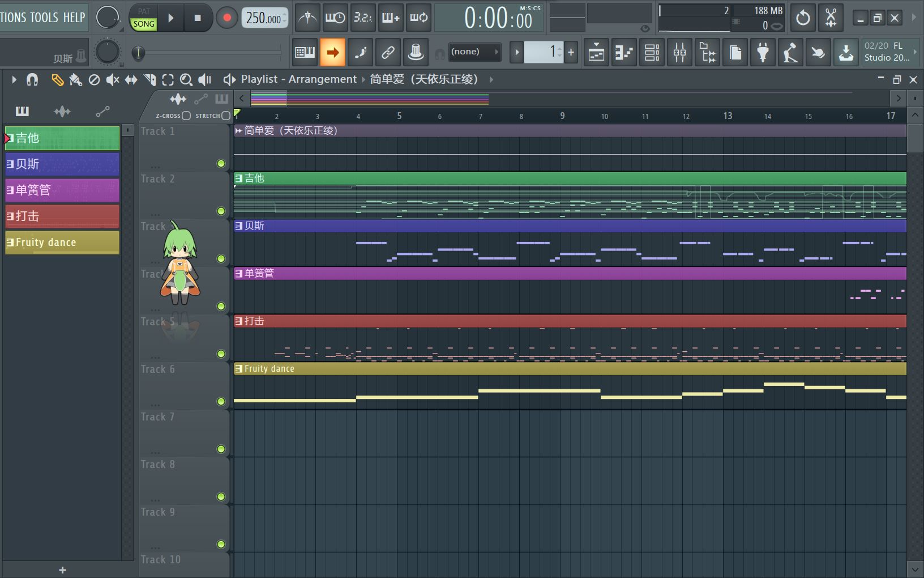Open the plugin picker plug icon
The image size is (924, 578).
[x=763, y=53]
